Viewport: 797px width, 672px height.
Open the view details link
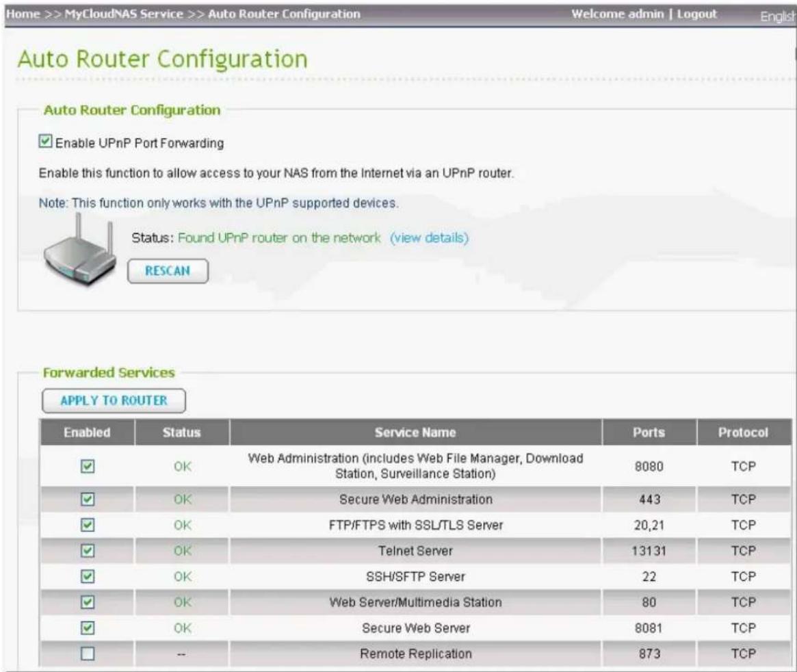429,238
